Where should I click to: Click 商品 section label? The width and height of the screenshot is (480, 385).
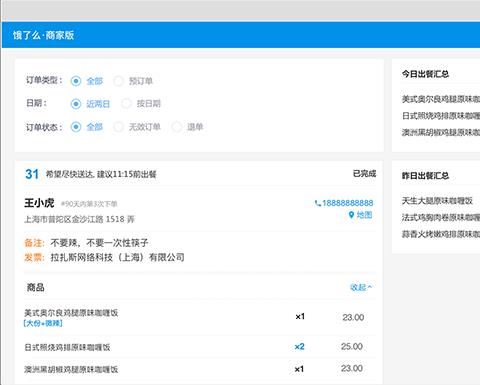click(x=35, y=287)
